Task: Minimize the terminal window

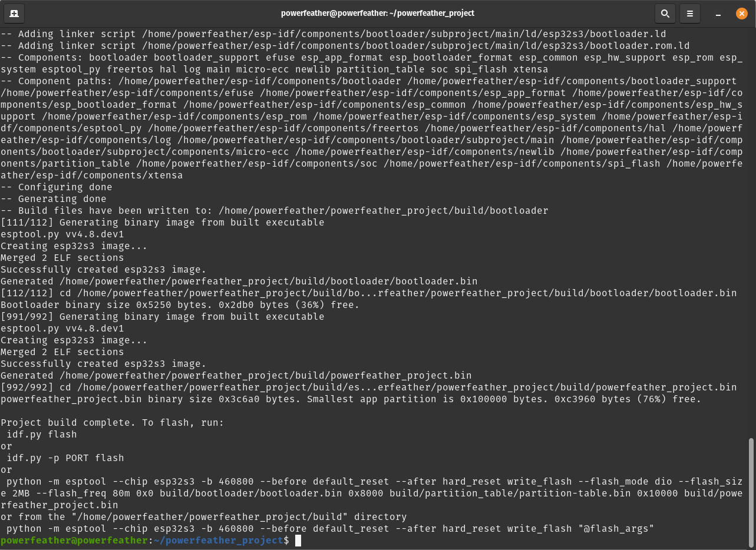Action: click(x=717, y=13)
